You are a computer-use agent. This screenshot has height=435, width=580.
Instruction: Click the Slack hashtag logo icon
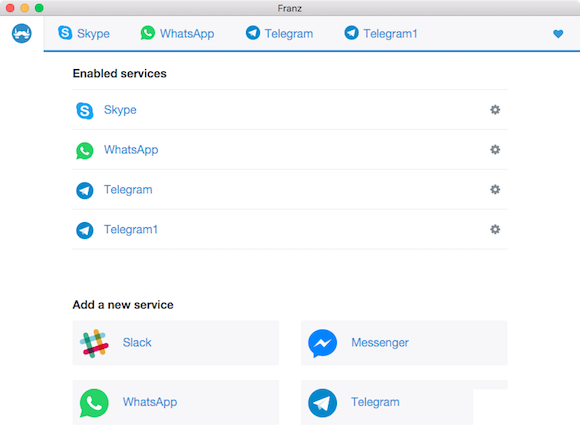pos(94,343)
